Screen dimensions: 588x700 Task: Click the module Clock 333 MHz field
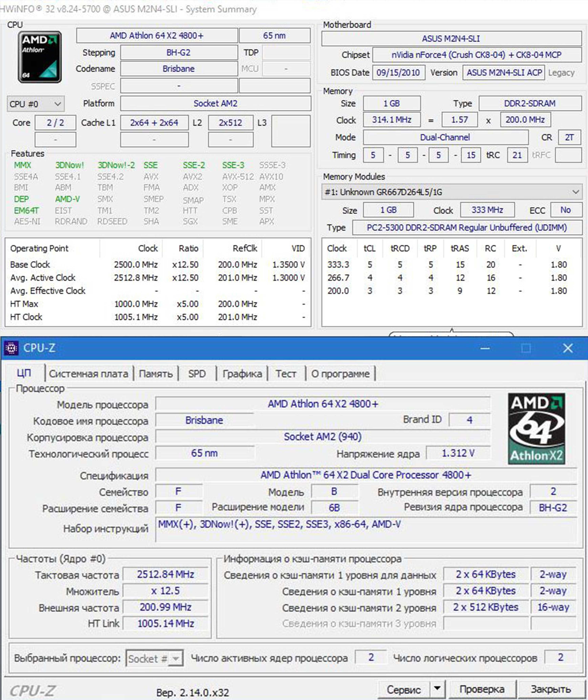click(x=487, y=210)
